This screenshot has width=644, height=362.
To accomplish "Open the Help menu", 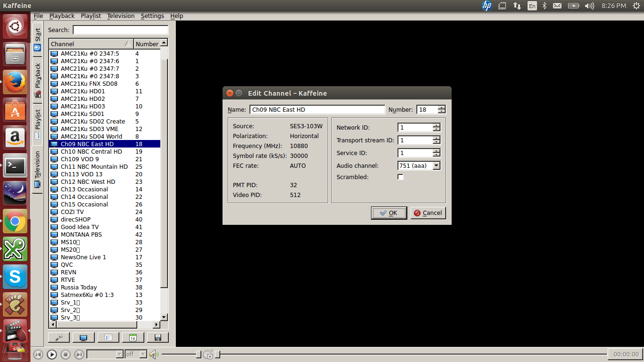I will pyautogui.click(x=177, y=16).
